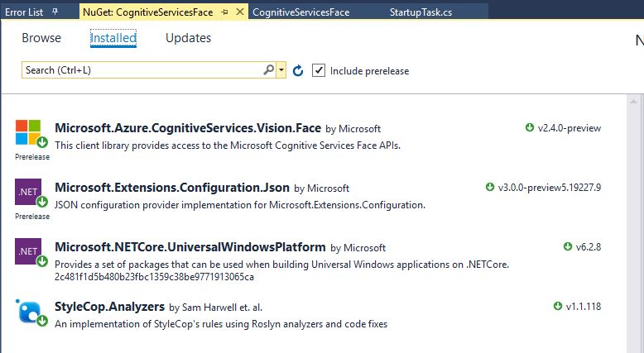
Task: Open the CognitiveServicesFace document tab
Action: click(x=300, y=12)
